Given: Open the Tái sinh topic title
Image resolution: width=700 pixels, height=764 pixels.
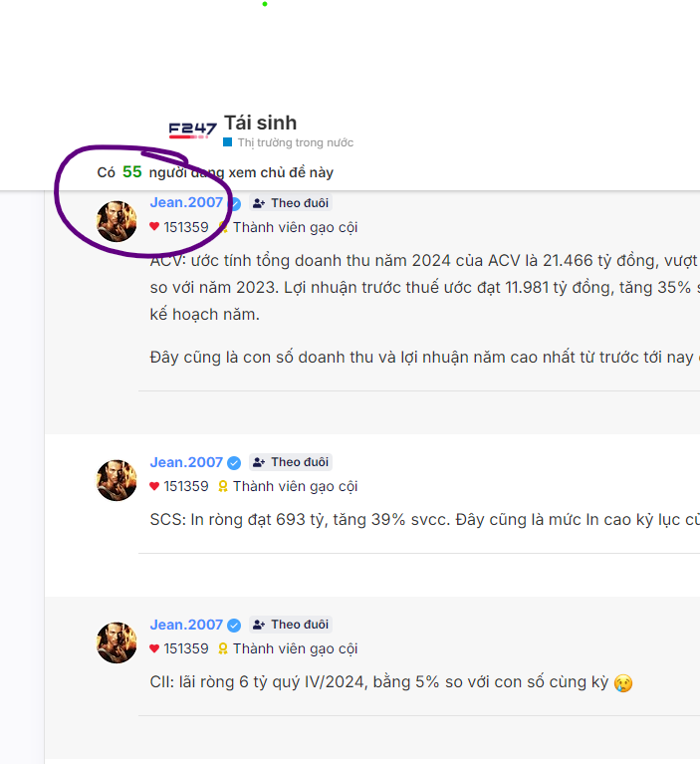Looking at the screenshot, I should 260,124.
